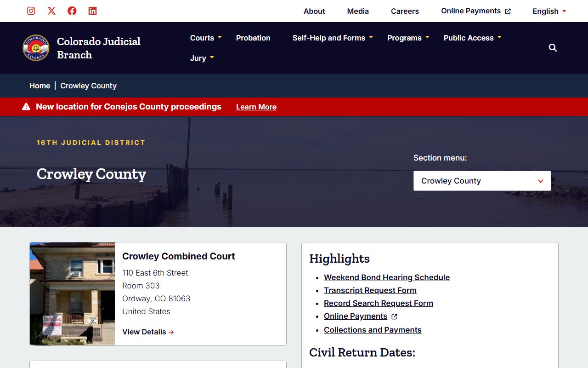The image size is (588, 368).
Task: Click Learn More in red banner
Action: (x=256, y=107)
